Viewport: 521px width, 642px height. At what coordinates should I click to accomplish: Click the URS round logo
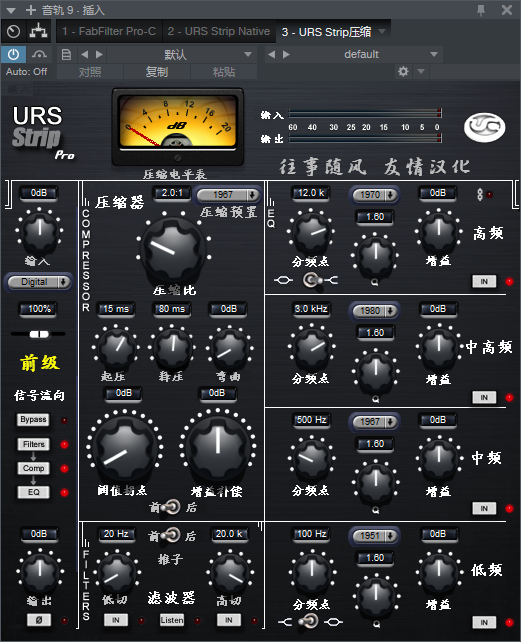point(485,127)
